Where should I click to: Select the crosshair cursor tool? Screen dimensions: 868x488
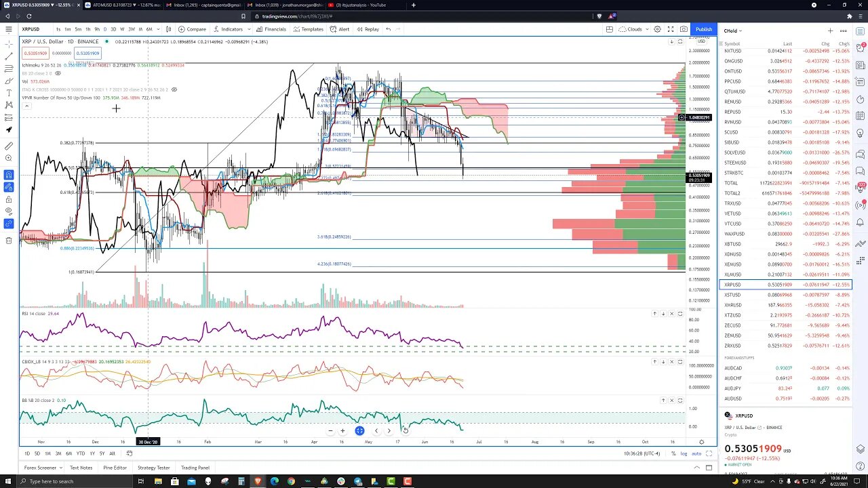click(8, 44)
